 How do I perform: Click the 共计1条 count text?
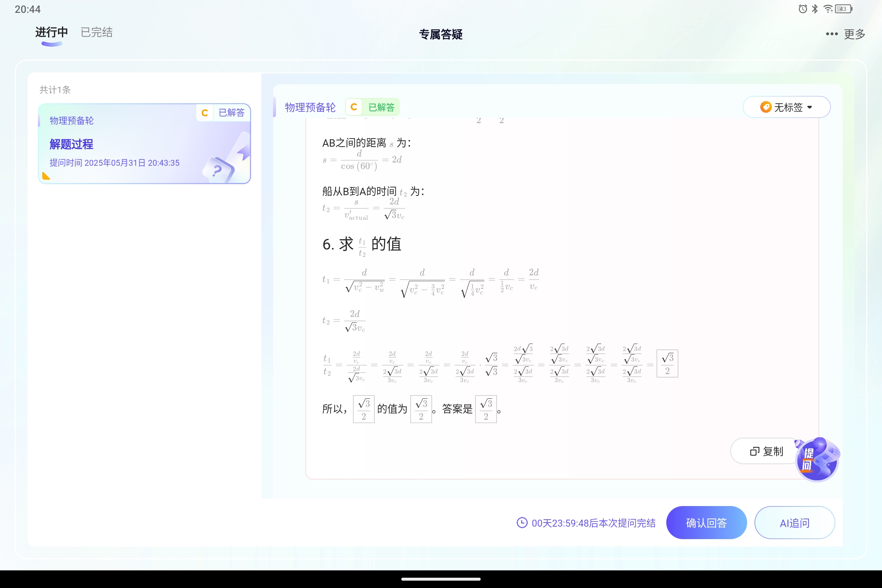tap(55, 90)
